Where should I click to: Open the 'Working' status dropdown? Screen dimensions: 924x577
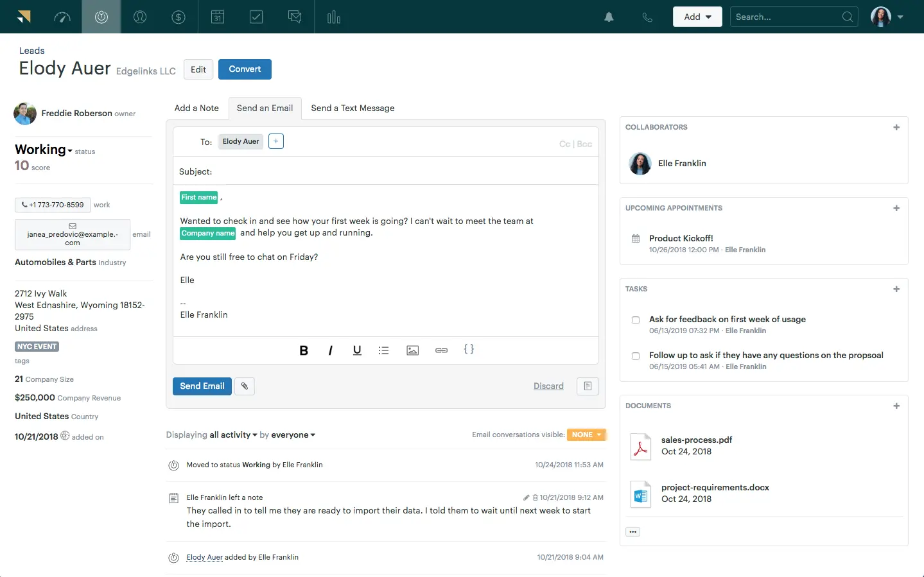[x=43, y=150]
